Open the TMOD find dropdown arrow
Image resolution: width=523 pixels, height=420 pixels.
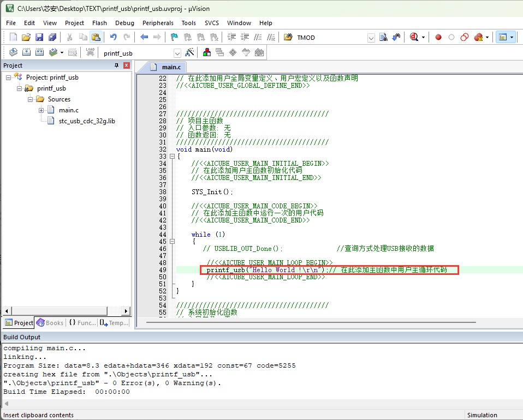click(x=371, y=38)
